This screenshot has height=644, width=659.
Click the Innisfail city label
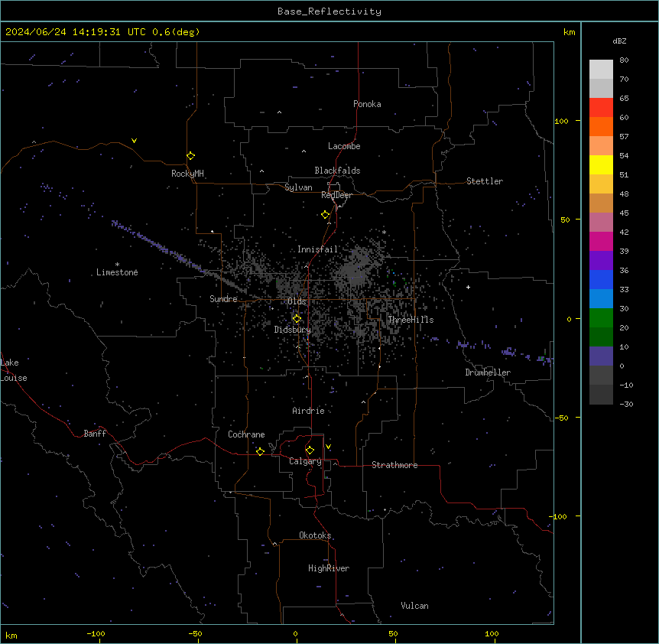point(318,249)
